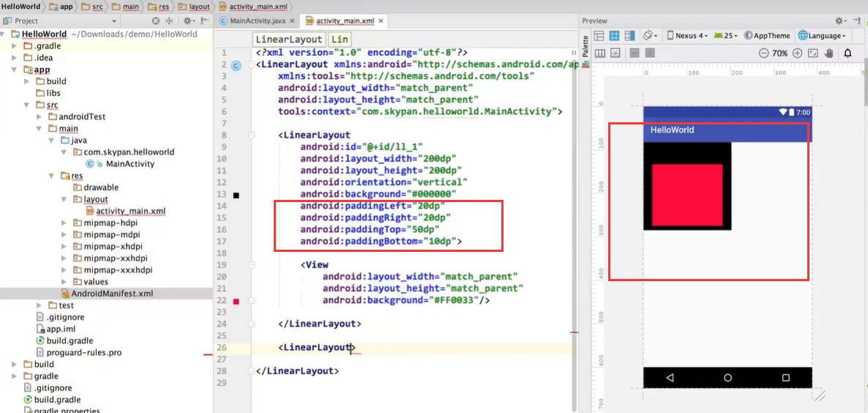Close the activity_main.xml tab
The image size is (868, 413).
(381, 21)
